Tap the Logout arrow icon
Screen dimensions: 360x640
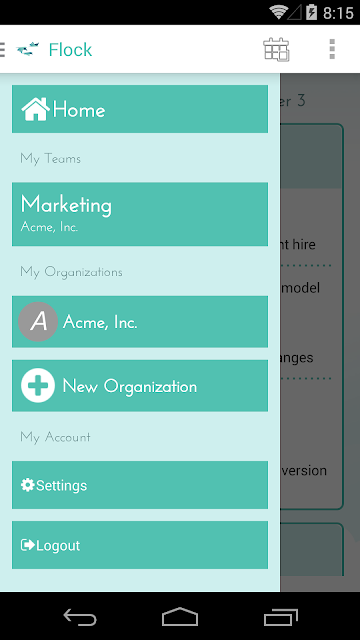click(x=28, y=545)
